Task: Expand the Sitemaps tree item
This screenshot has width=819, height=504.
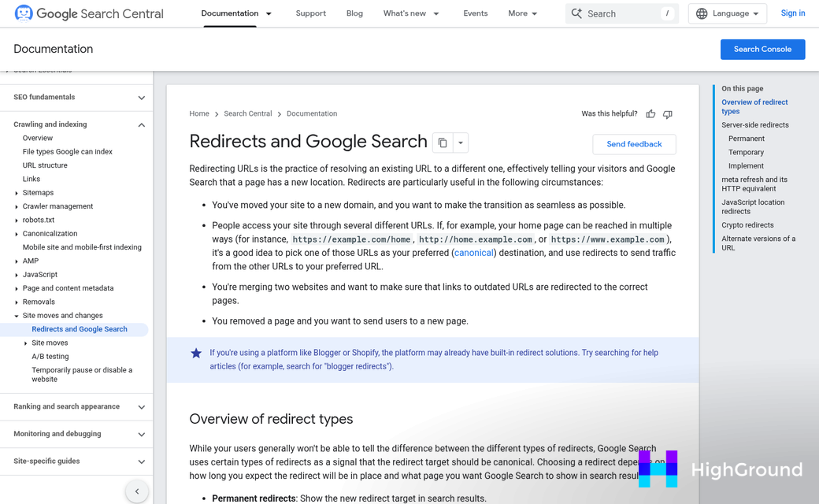Action: pos(17,193)
